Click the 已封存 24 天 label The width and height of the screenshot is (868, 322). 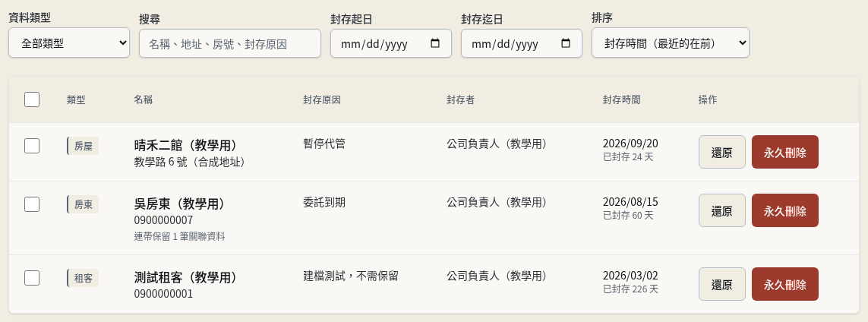(x=628, y=156)
